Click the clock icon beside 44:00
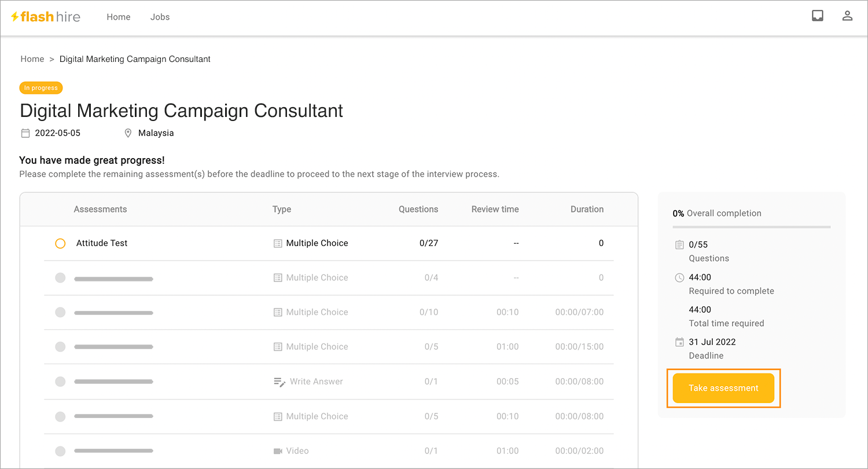This screenshot has height=469, width=868. point(679,277)
